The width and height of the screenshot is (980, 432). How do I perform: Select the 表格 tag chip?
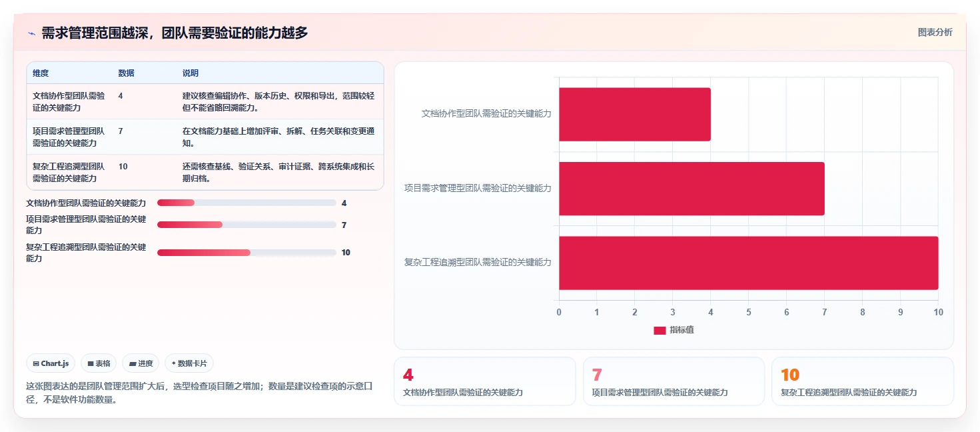tap(99, 363)
